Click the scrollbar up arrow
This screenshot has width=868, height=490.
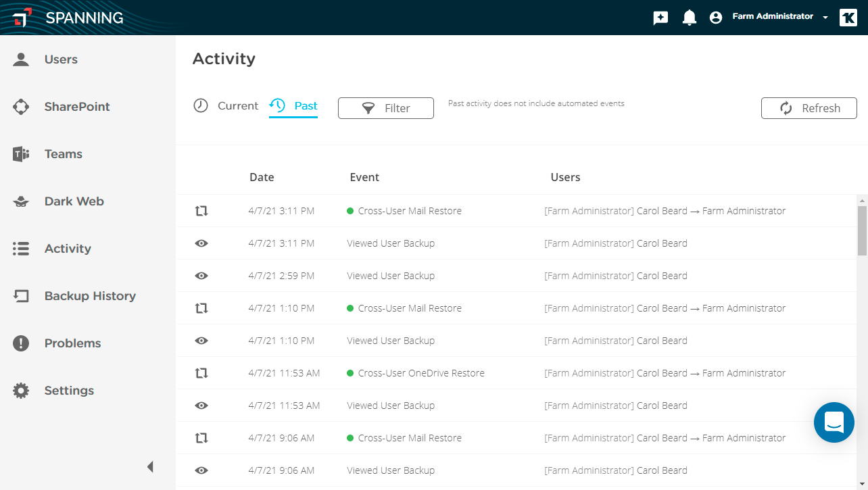862,200
